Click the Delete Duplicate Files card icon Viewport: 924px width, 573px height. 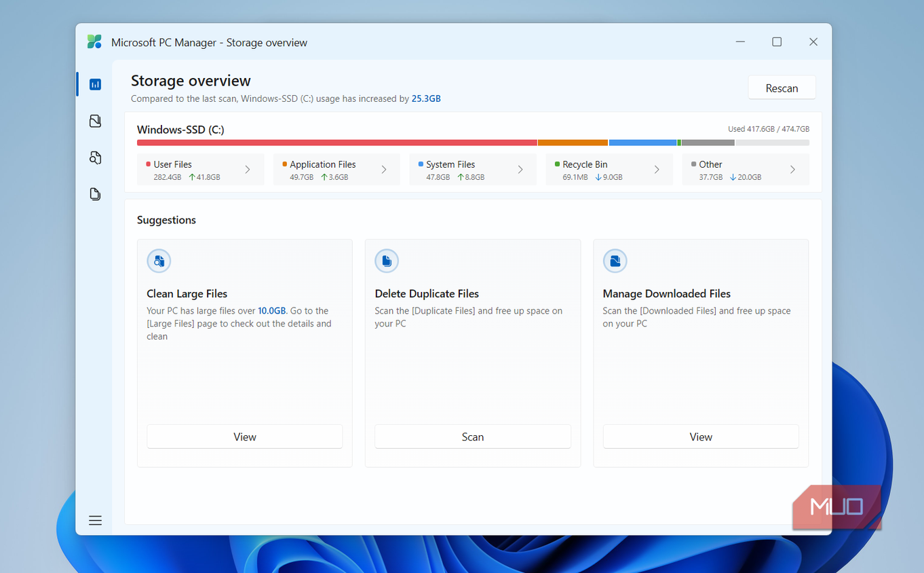coord(387,261)
